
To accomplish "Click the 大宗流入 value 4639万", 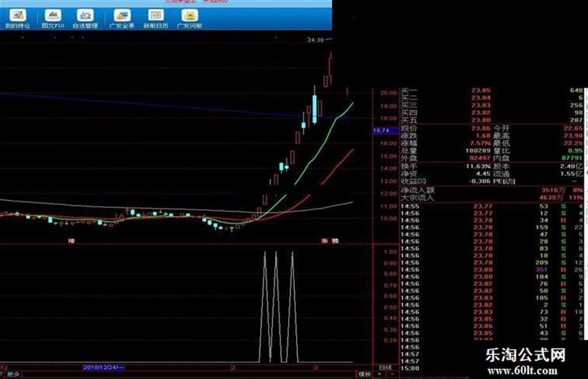I will tap(551, 198).
